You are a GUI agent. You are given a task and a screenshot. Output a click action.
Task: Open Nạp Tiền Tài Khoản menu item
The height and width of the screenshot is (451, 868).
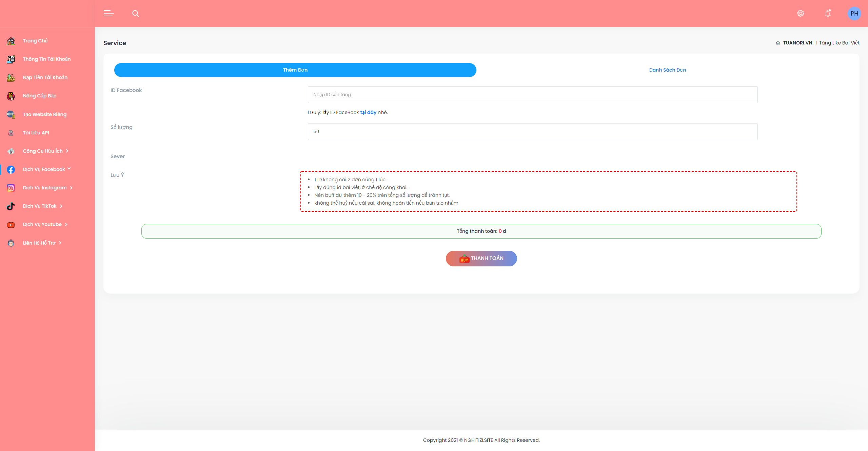tap(45, 77)
